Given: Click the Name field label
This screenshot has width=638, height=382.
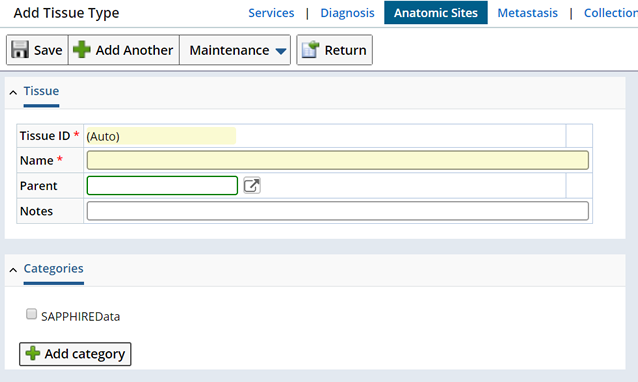Looking at the screenshot, I should (37, 161).
